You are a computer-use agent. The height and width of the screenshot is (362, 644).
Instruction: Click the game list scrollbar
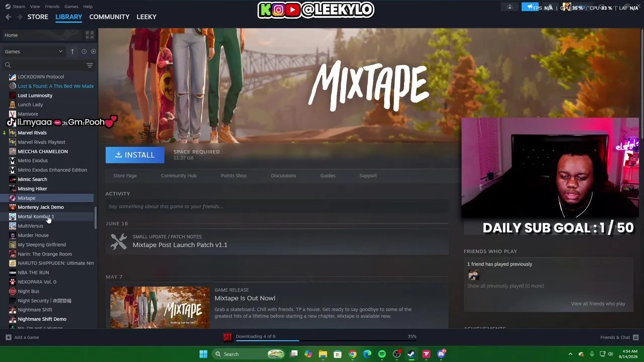coord(96,218)
